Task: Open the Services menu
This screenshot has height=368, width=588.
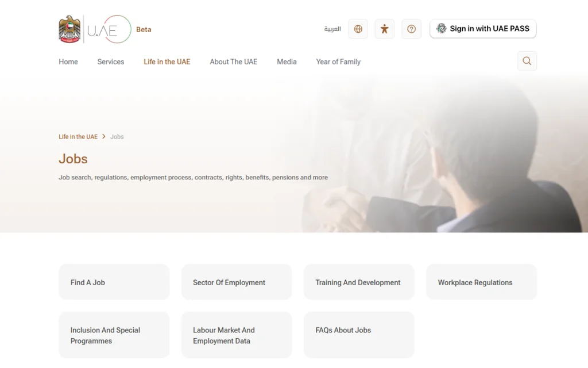Action: coord(111,62)
